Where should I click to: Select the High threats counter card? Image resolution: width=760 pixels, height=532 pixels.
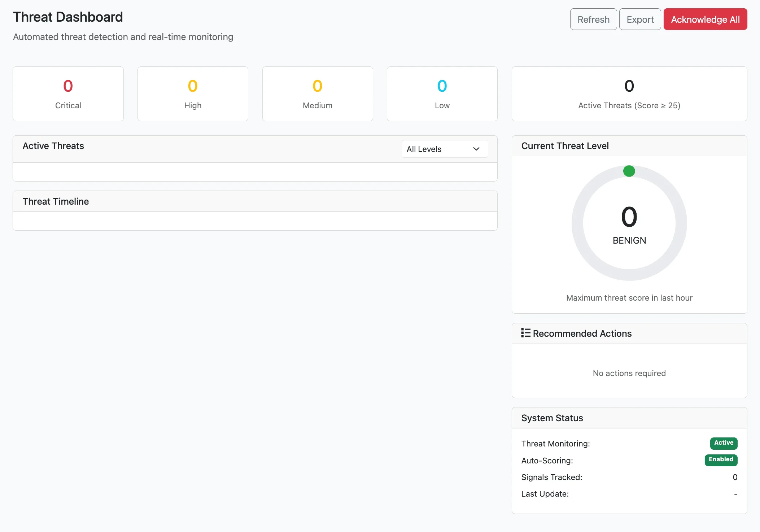coord(193,93)
